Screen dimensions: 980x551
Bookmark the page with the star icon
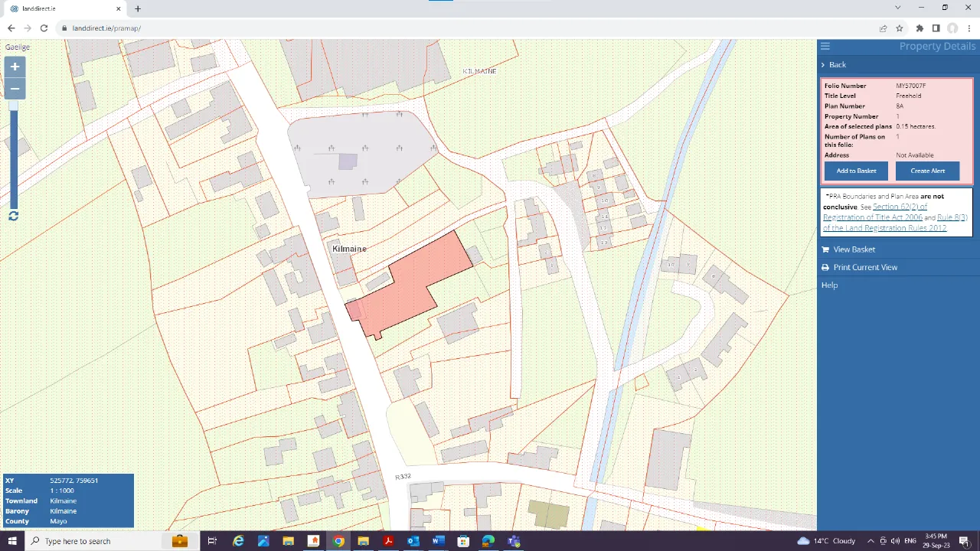click(900, 28)
